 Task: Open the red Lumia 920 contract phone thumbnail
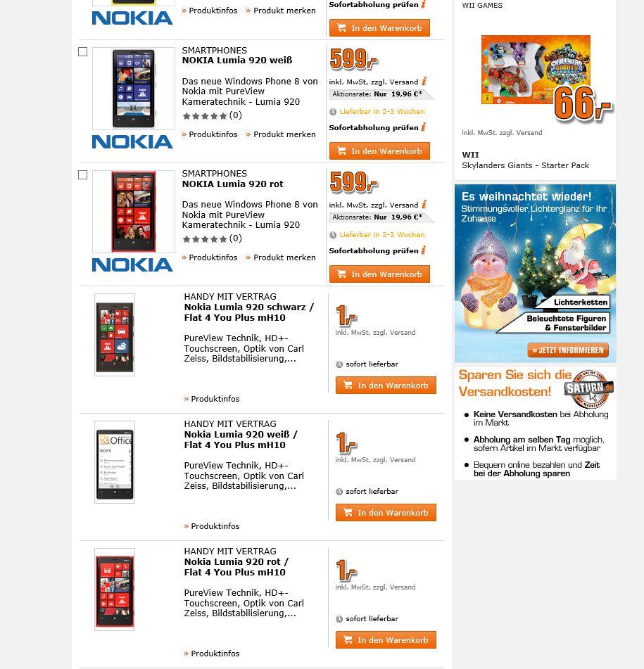115,590
